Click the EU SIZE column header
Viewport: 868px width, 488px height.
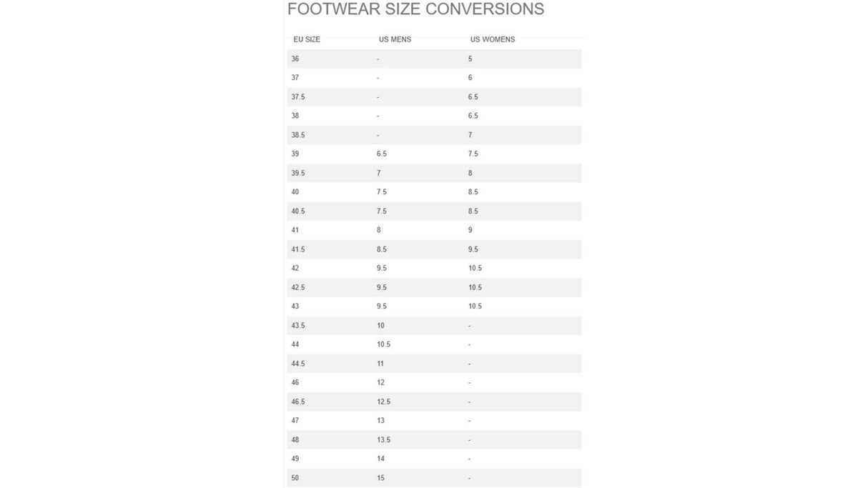pyautogui.click(x=307, y=39)
